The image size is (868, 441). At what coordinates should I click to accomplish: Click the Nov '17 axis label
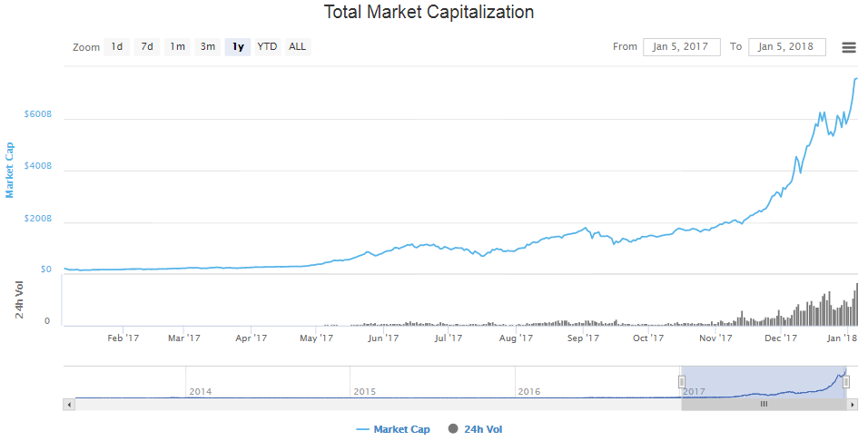715,338
